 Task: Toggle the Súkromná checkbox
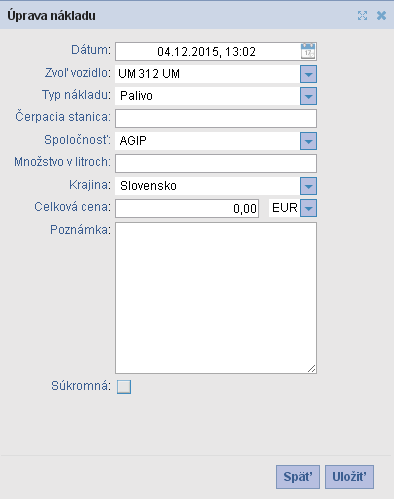click(124, 387)
